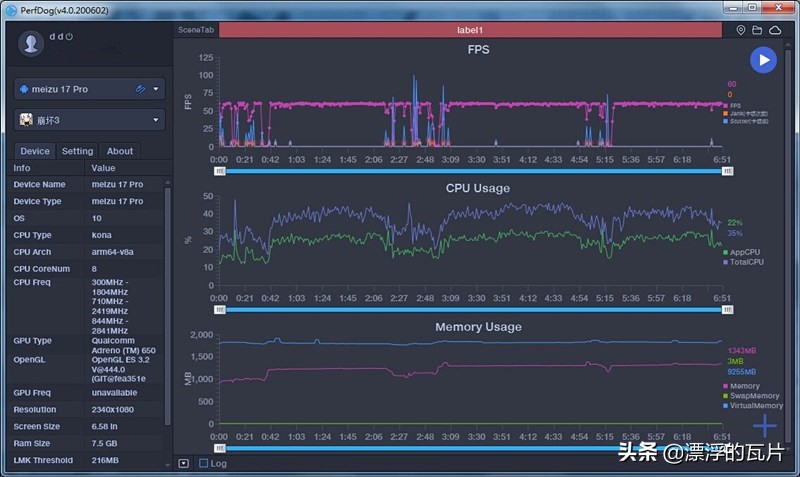Viewport: 800px width, 477px height.
Task: Click the CPU Usage chart right range handle
Action: pyautogui.click(x=728, y=310)
